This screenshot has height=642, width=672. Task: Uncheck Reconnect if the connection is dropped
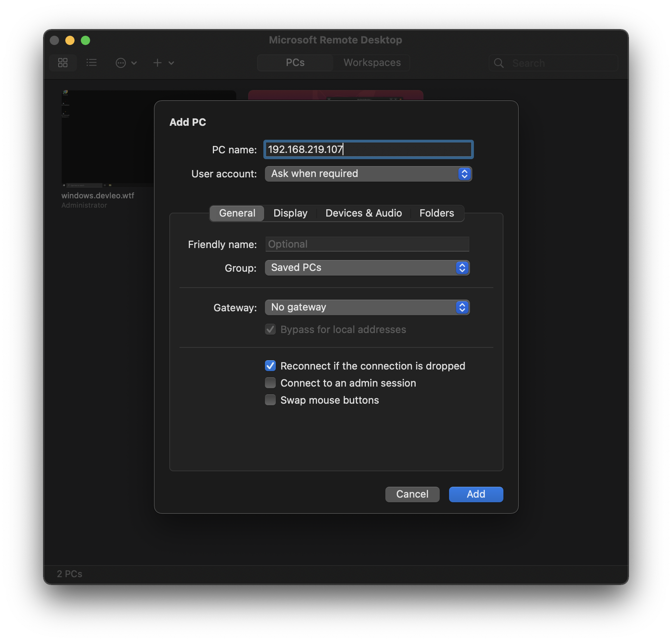click(x=270, y=366)
